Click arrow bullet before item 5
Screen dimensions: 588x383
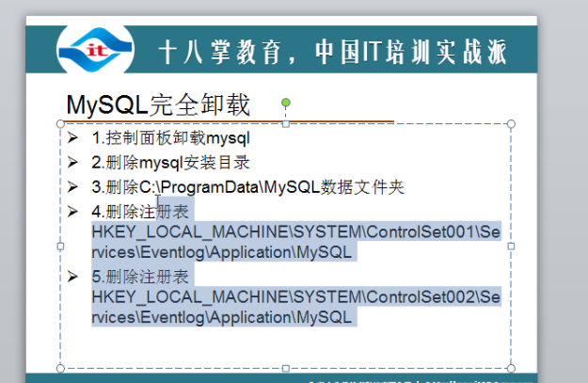[x=72, y=277]
